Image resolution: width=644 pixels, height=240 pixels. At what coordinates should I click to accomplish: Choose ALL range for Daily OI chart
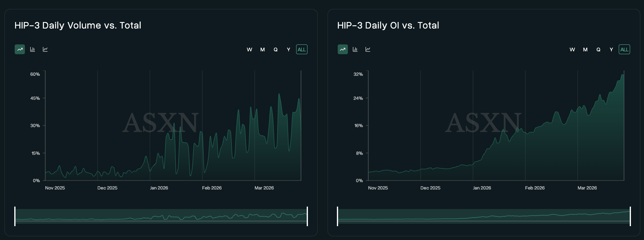624,49
